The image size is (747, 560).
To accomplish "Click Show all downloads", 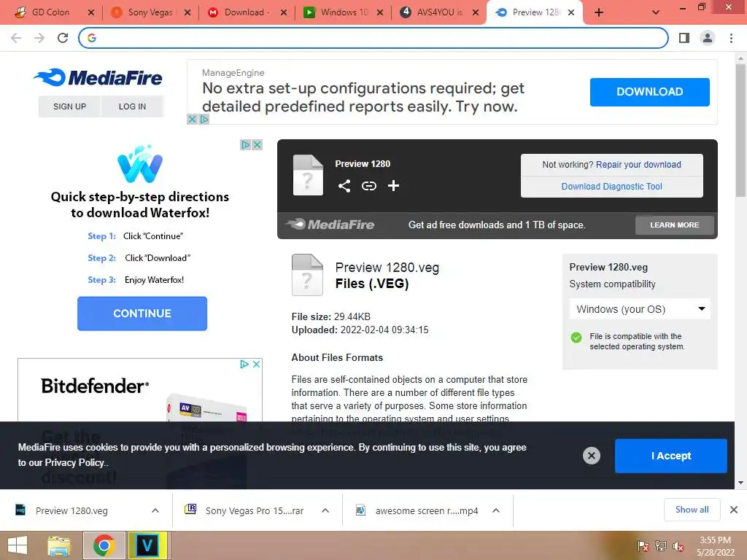I will click(692, 510).
